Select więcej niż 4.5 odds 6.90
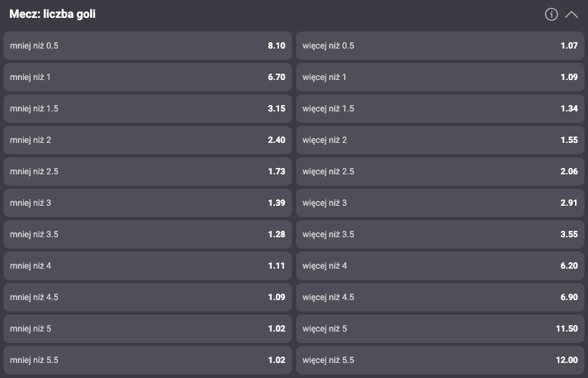 tap(440, 297)
